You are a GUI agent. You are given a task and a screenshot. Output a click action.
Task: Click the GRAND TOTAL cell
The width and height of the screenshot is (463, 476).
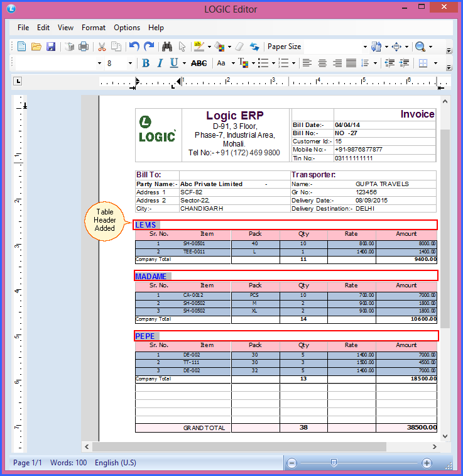point(183,428)
